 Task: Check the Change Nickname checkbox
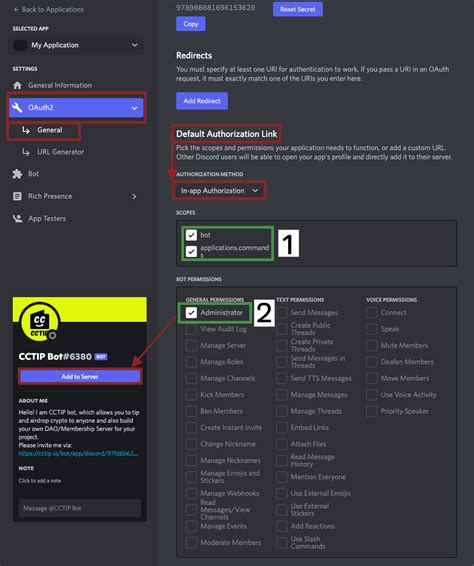[191, 444]
